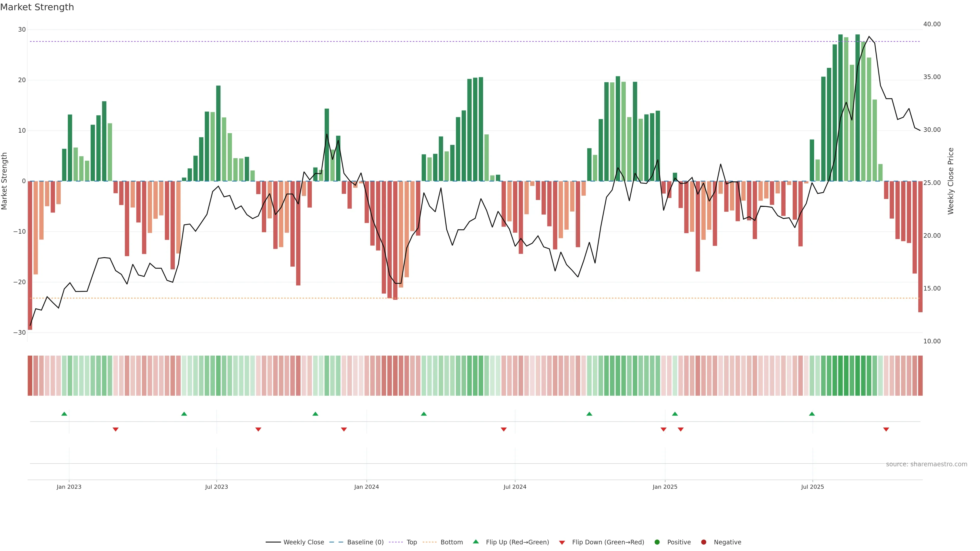Click the green Positive dot in legend

pyautogui.click(x=657, y=542)
